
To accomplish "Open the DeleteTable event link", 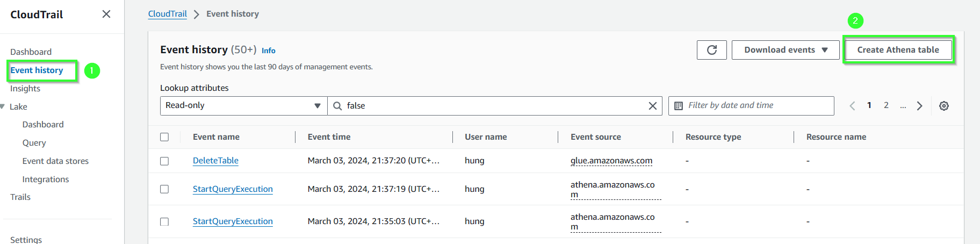I will point(215,161).
